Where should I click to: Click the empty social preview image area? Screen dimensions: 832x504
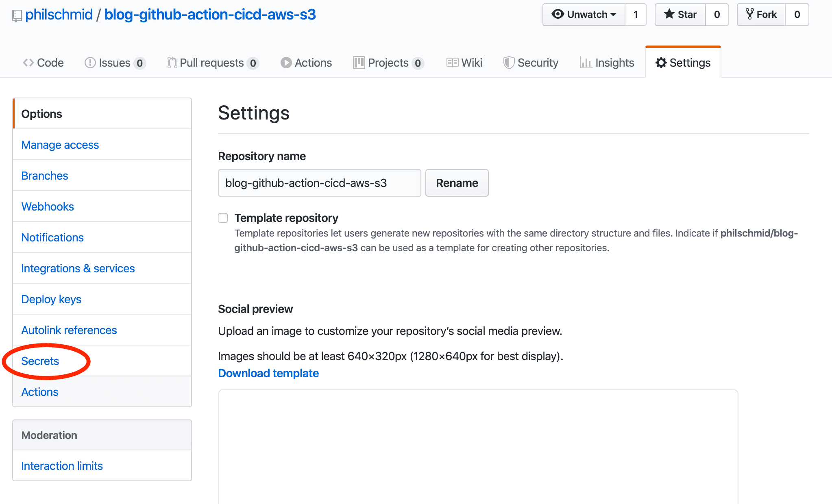[x=478, y=447]
